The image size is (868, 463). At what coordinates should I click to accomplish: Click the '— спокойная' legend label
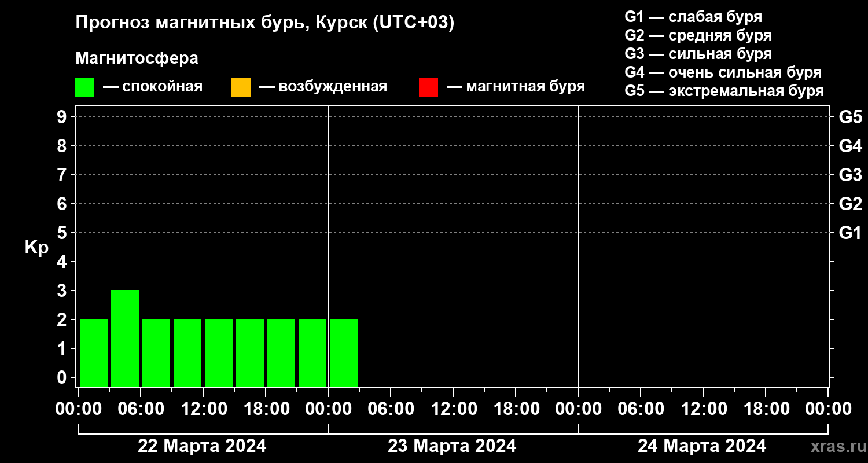point(153,87)
